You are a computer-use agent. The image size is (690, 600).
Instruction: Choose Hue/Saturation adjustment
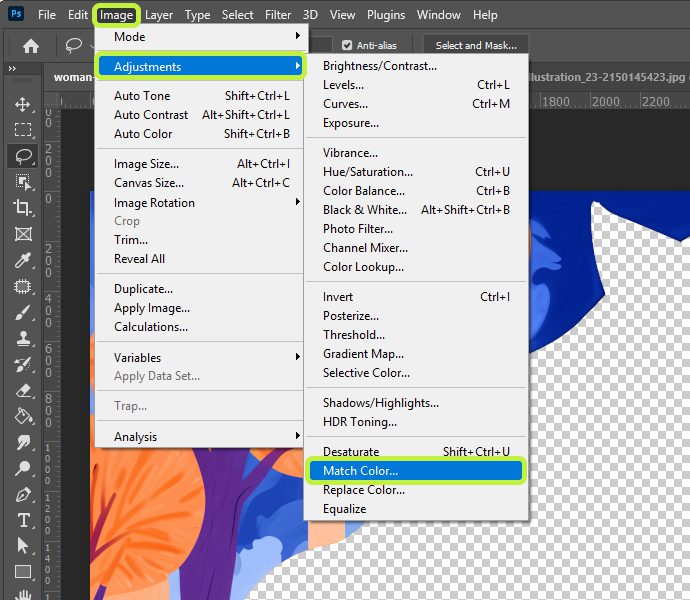pos(416,172)
